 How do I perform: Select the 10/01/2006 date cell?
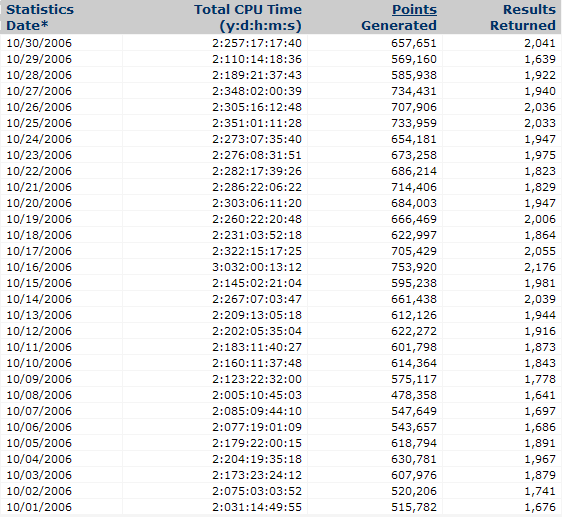coord(39,507)
